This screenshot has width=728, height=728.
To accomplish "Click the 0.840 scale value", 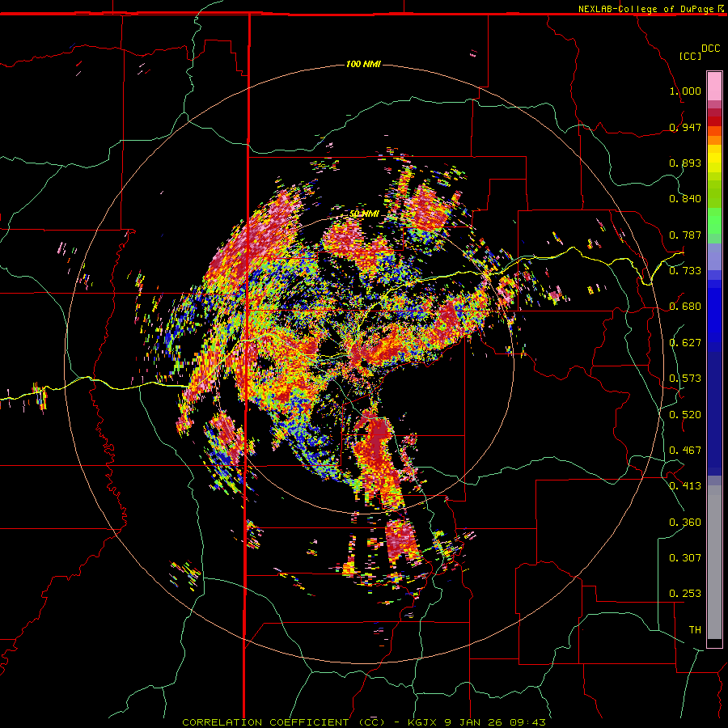I will coord(685,199).
